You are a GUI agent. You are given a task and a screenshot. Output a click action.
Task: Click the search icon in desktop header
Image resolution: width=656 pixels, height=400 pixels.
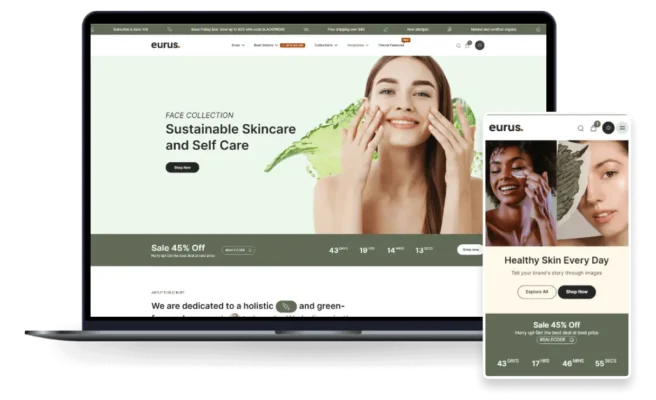coord(458,45)
